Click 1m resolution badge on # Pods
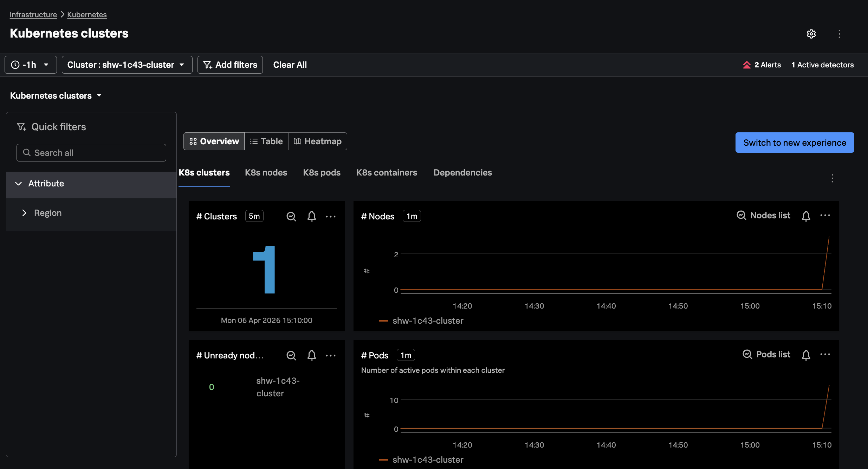The image size is (868, 469). pyautogui.click(x=406, y=355)
